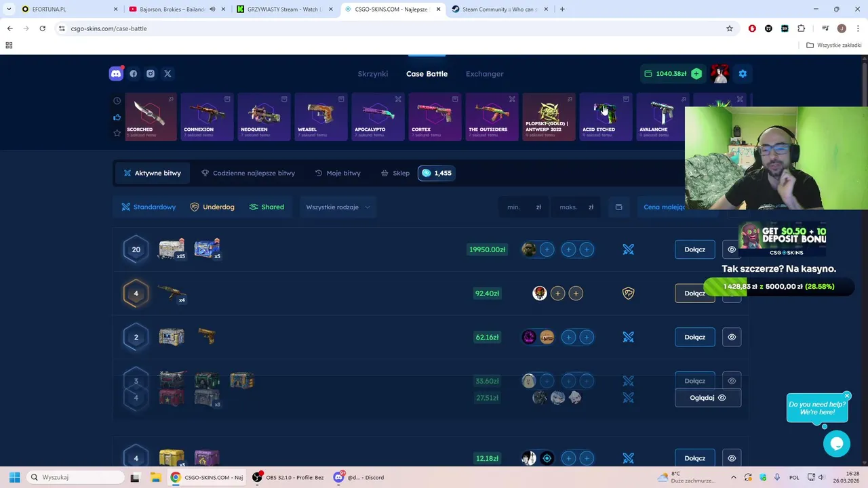
Task: Open Chrome extensions puzzle icon
Action: pos(802,28)
